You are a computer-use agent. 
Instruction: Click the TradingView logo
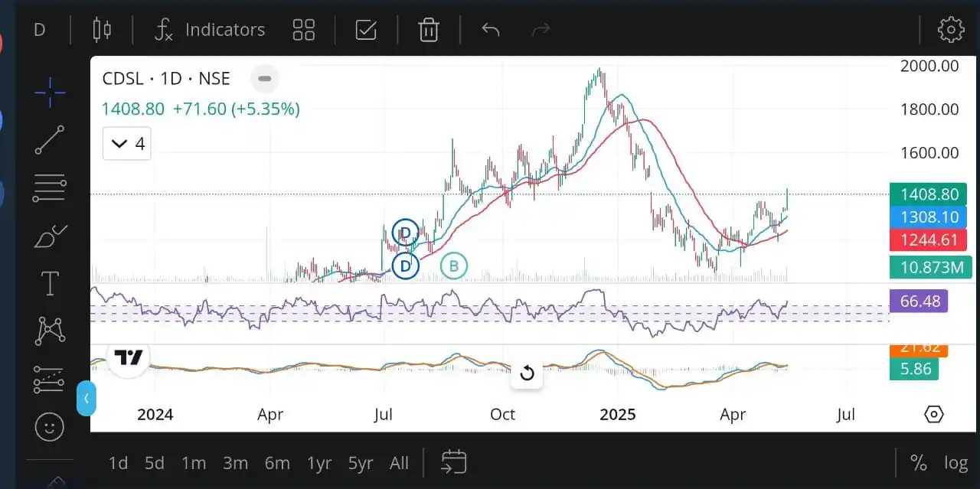pos(129,358)
